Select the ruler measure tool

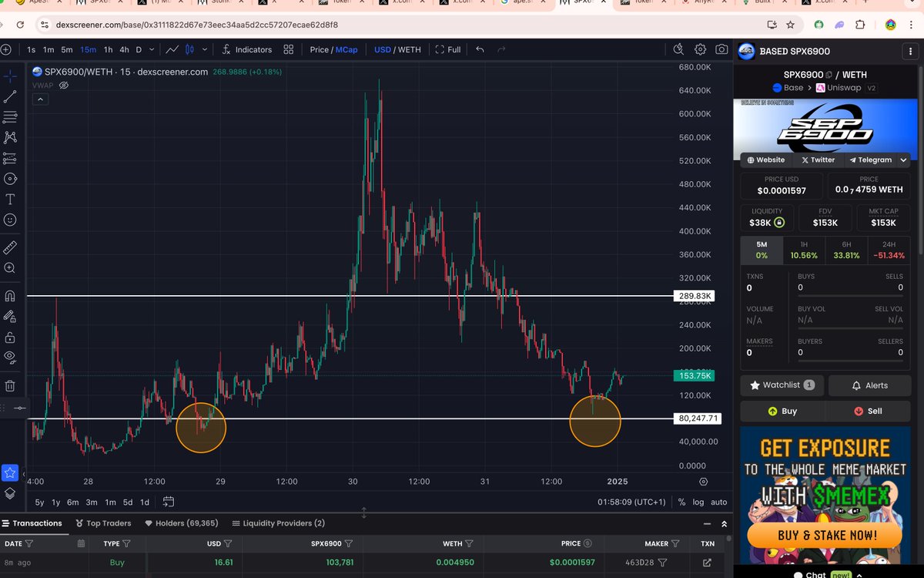(x=10, y=247)
